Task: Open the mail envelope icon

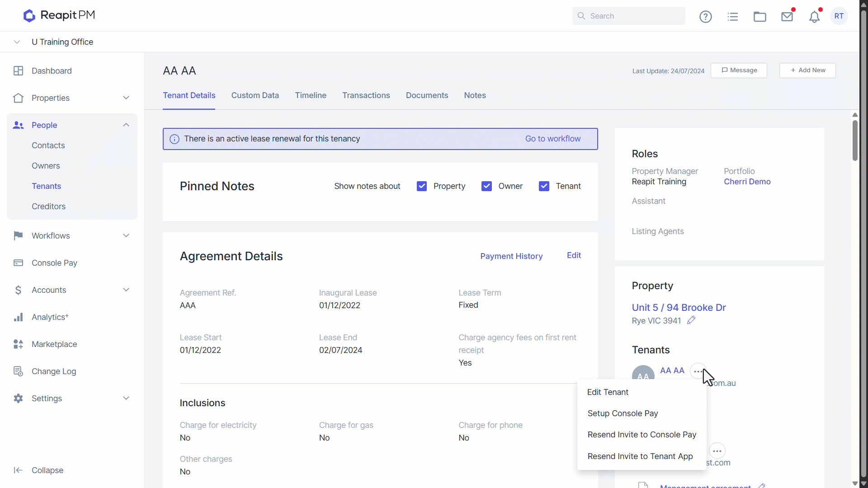Action: pyautogui.click(x=787, y=17)
